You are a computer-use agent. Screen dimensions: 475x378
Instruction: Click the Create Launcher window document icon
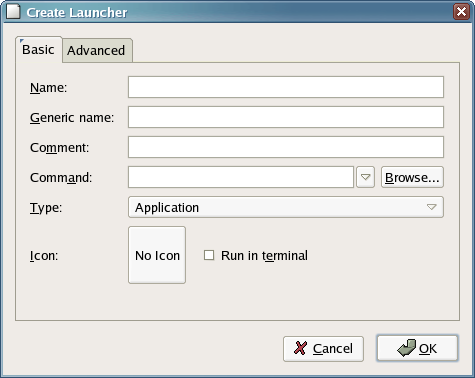(x=13, y=12)
